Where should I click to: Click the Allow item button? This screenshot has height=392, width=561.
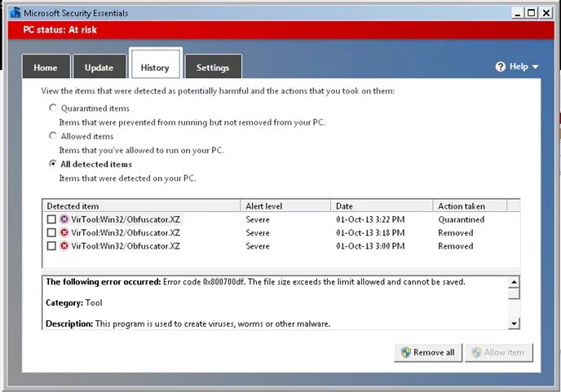point(499,353)
